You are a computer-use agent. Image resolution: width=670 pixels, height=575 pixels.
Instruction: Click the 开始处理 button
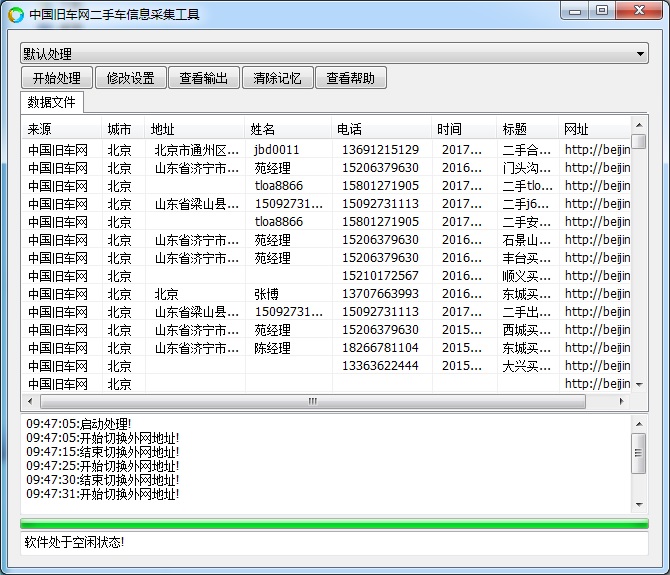(57, 78)
